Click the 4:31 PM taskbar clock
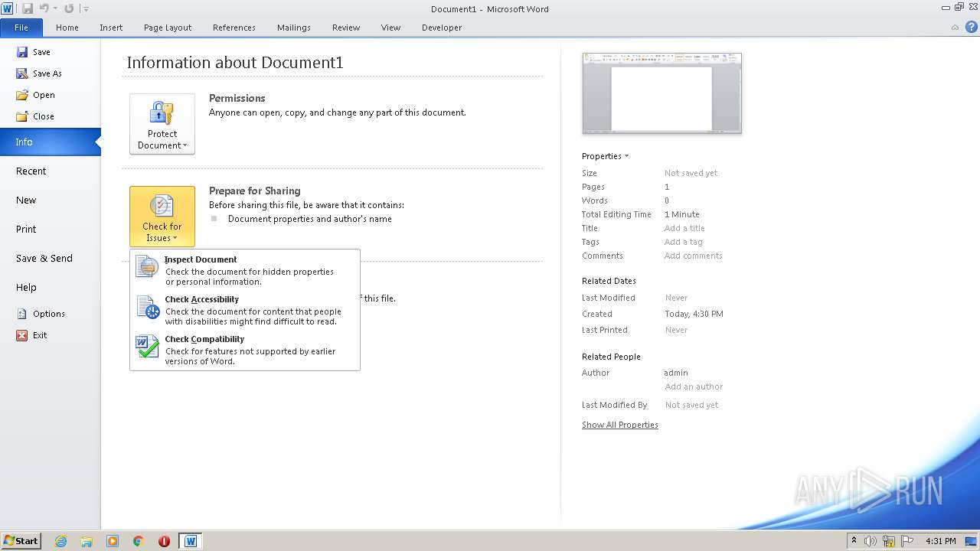Viewport: 980px width, 551px height. (941, 541)
